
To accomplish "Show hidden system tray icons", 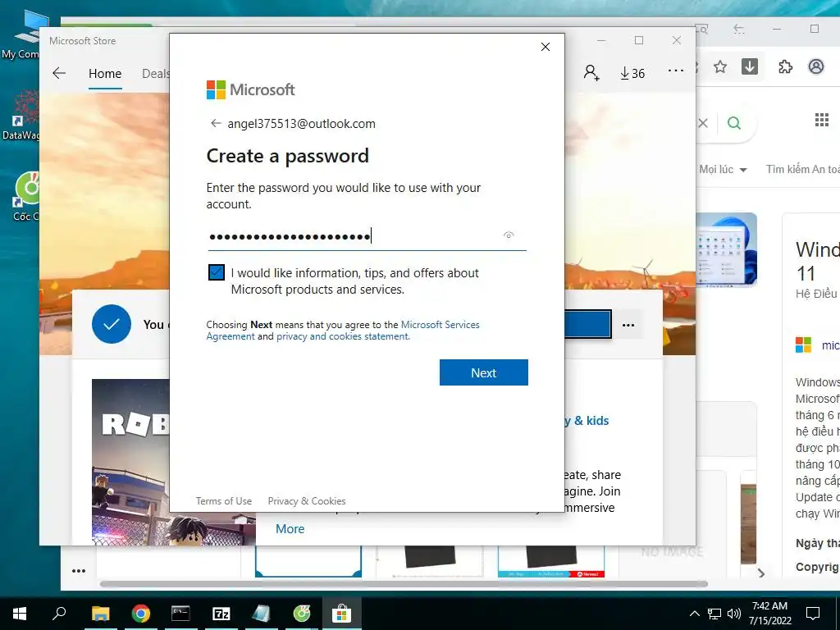I will coord(694,614).
